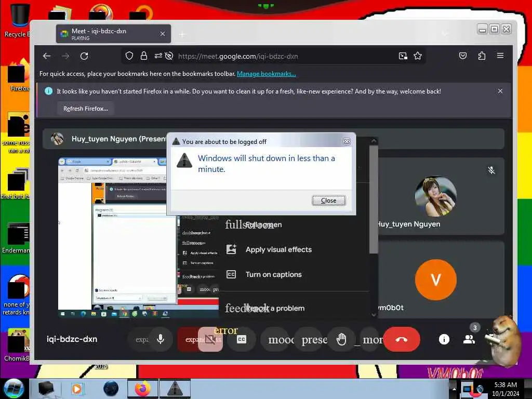Click the blocked camera permission icon
The height and width of the screenshot is (399, 532).
169,56
